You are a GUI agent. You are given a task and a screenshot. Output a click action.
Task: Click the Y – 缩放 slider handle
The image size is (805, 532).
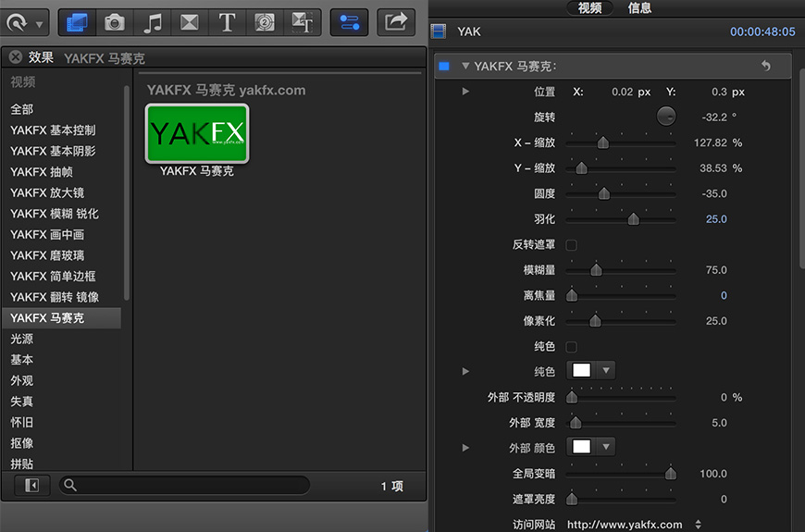point(581,167)
